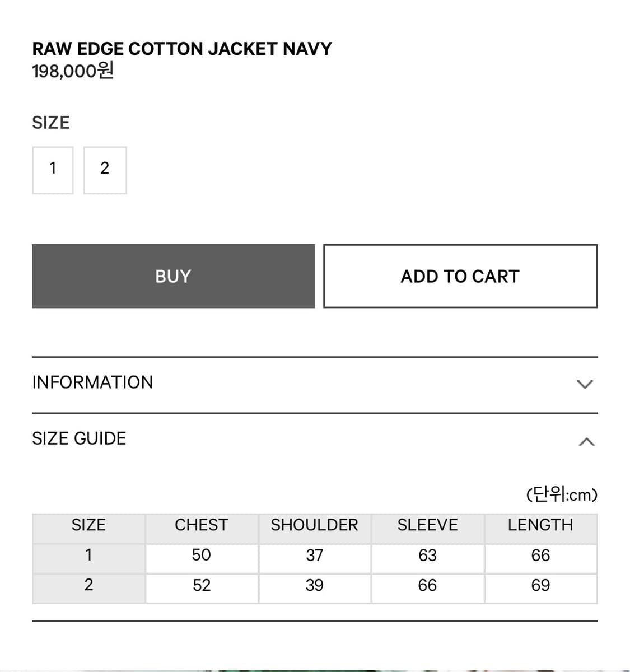Select the SHOULDER column header
The height and width of the screenshot is (672, 630).
tap(314, 525)
